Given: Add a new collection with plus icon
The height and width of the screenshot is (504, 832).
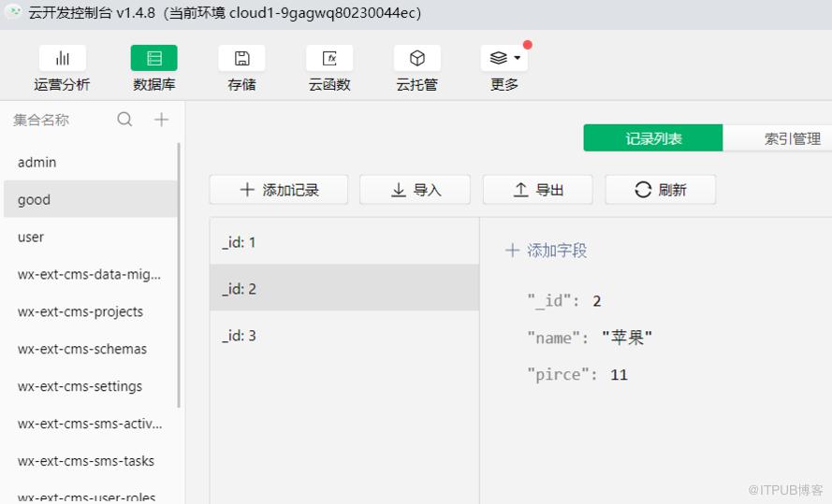Looking at the screenshot, I should tap(161, 120).
